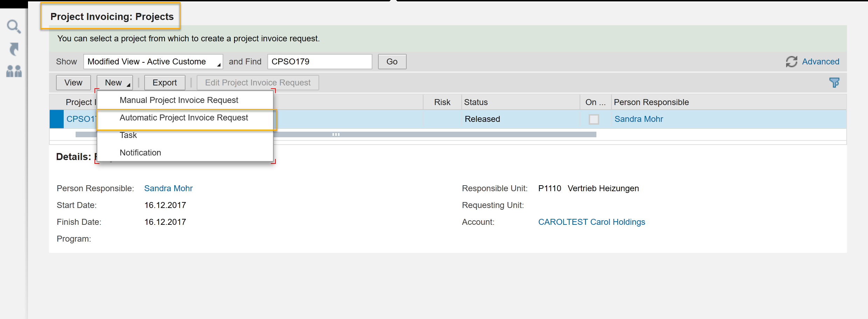Click the On ... column header
868x319 pixels.
(x=596, y=102)
